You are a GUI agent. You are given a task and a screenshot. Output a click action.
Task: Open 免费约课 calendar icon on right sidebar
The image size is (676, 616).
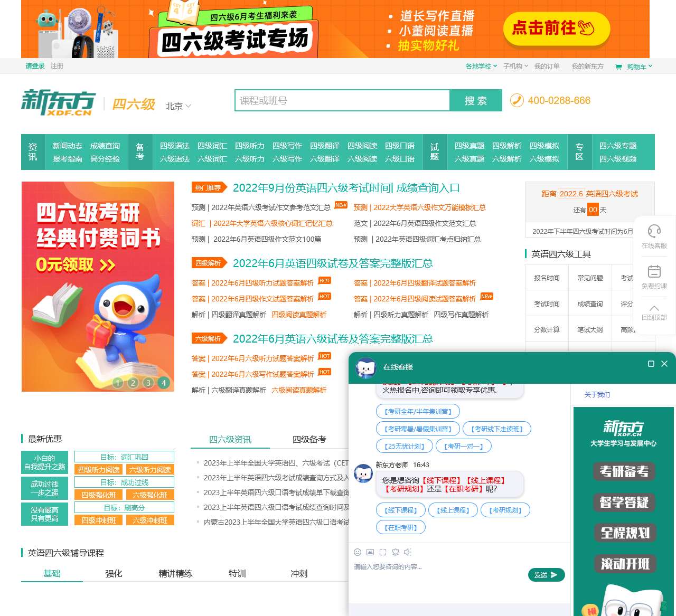pos(654,272)
